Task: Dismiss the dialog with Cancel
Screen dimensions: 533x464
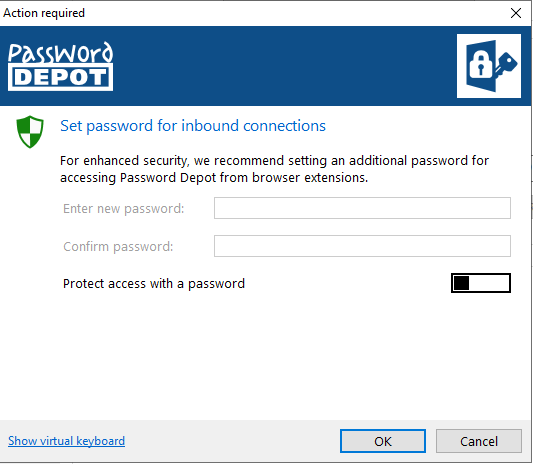Action: [x=479, y=441]
